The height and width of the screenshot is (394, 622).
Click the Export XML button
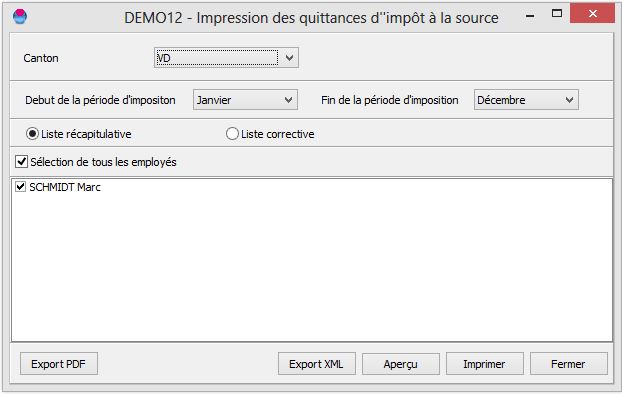point(317,364)
